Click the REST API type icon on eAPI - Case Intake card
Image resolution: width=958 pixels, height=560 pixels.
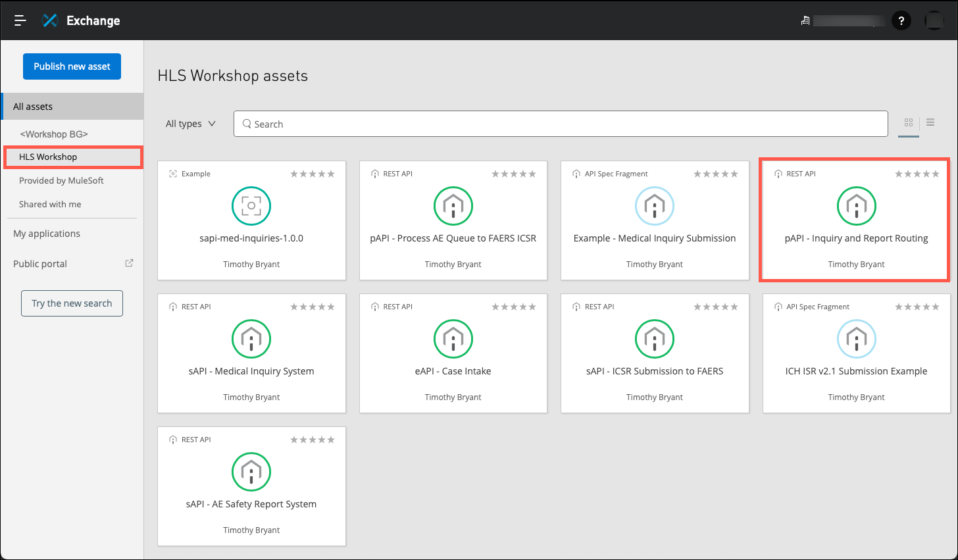[x=375, y=307]
